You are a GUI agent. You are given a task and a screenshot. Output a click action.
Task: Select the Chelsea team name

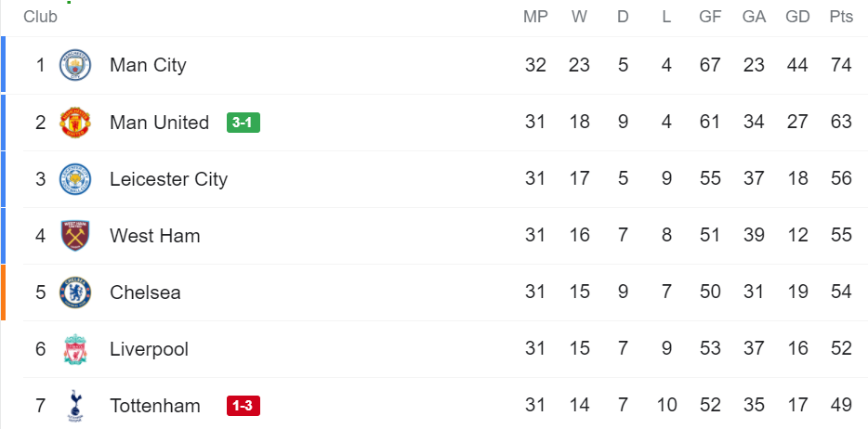pos(145,292)
